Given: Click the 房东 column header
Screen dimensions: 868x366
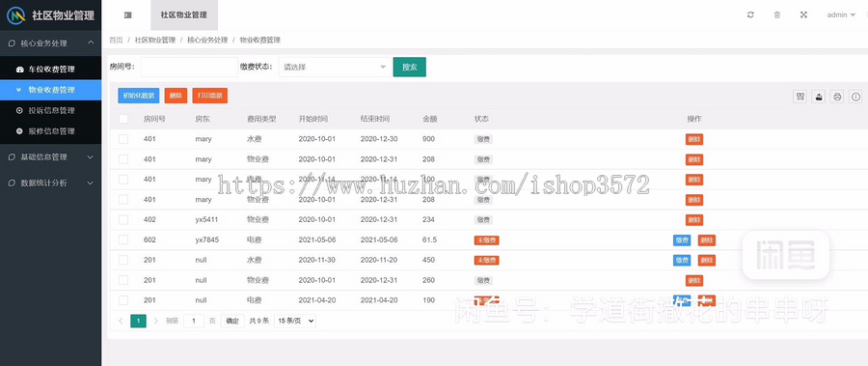Looking at the screenshot, I should click(x=203, y=119).
